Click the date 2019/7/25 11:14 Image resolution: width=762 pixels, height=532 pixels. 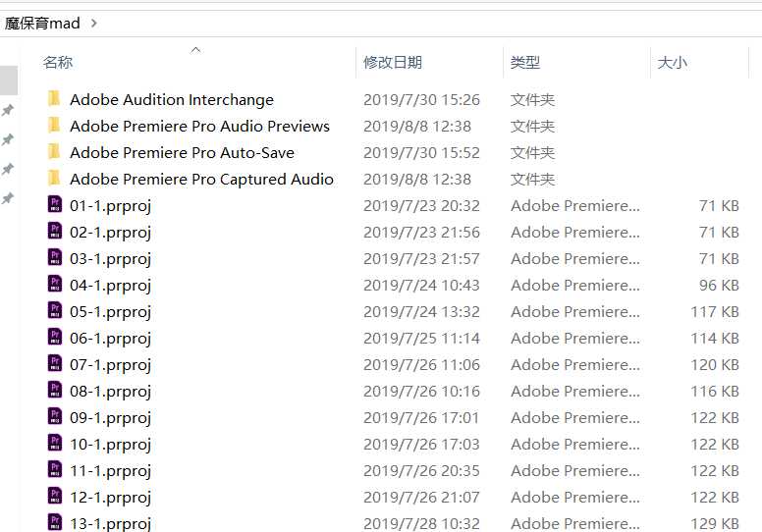pos(421,339)
